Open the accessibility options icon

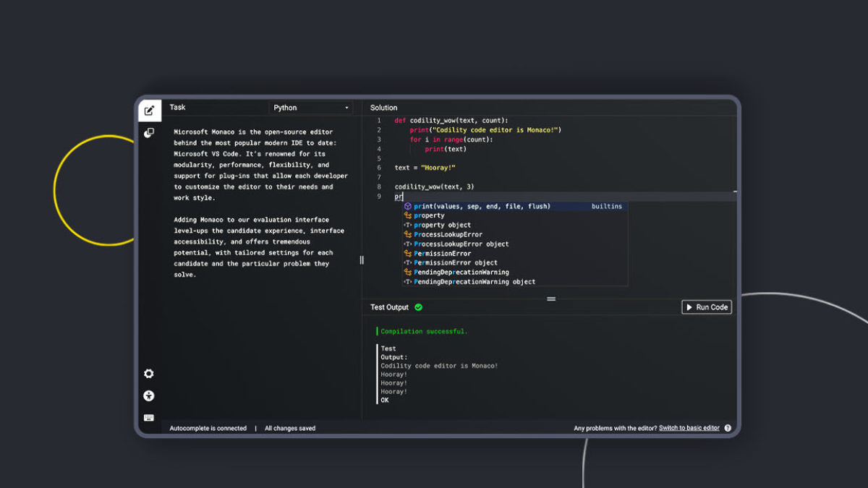(x=149, y=395)
